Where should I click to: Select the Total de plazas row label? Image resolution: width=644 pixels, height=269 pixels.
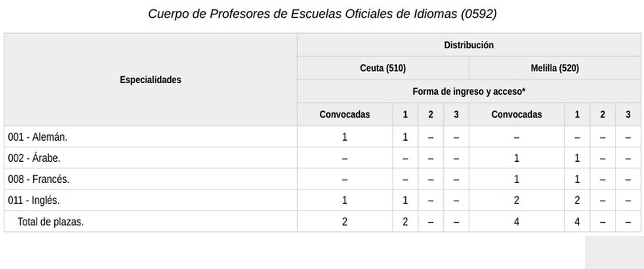(x=50, y=221)
